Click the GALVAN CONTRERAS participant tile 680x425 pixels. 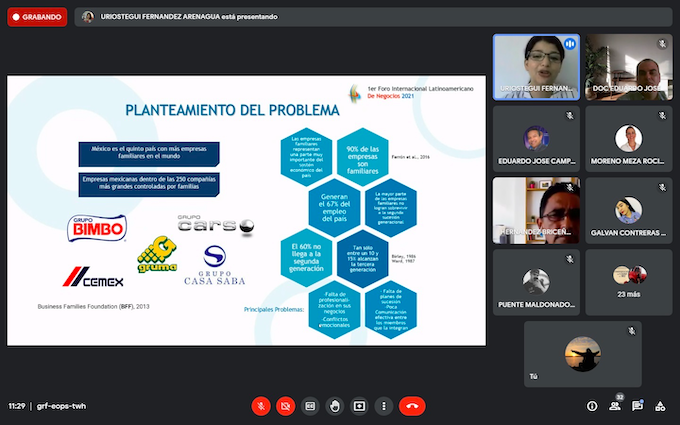click(629, 210)
